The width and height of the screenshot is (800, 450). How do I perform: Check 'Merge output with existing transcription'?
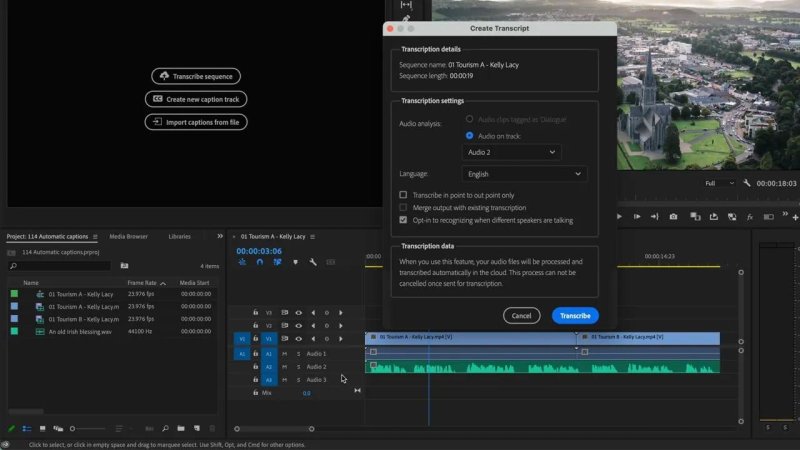pyautogui.click(x=403, y=208)
